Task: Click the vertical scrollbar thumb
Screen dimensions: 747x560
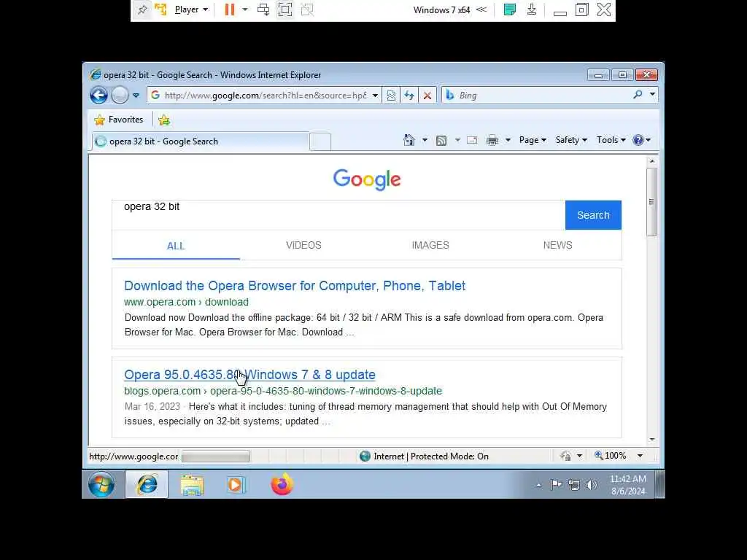Action: 651,202
